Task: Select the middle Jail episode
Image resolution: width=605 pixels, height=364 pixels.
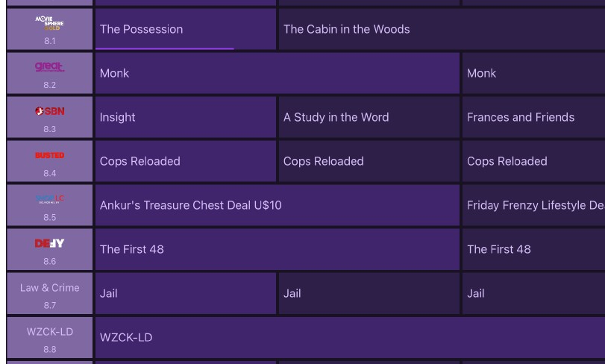Action: pyautogui.click(x=369, y=293)
